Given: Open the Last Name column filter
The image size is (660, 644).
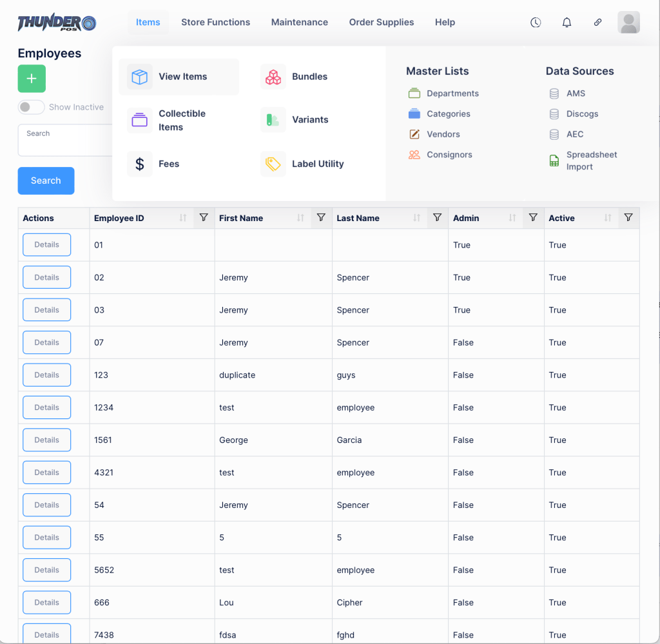Looking at the screenshot, I should [x=437, y=218].
